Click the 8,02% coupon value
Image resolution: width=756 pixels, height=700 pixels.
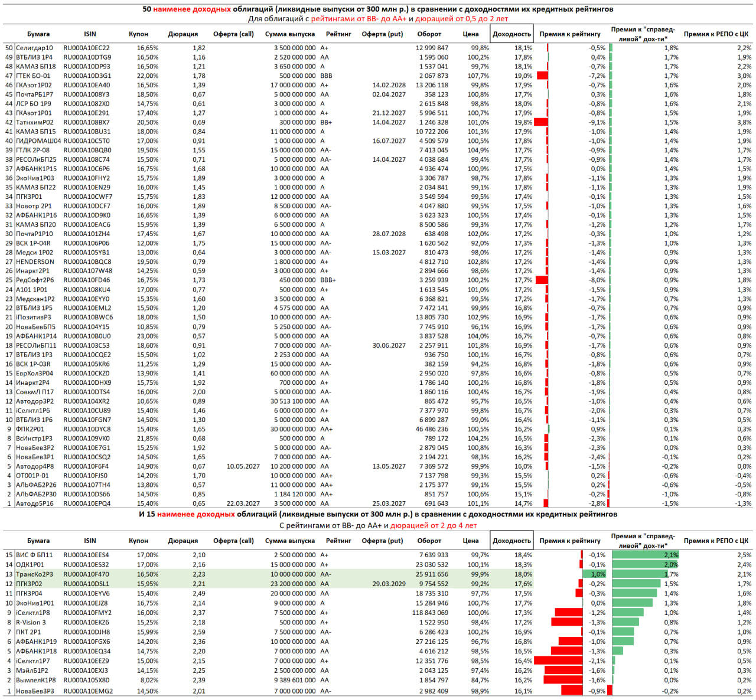(x=149, y=681)
